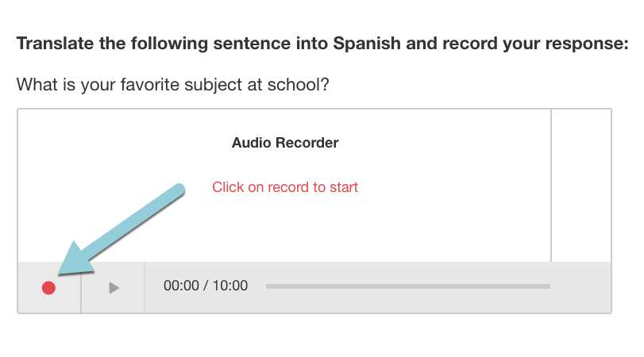Click the 10:00 total duration readout
644x357 pixels.
(x=229, y=286)
